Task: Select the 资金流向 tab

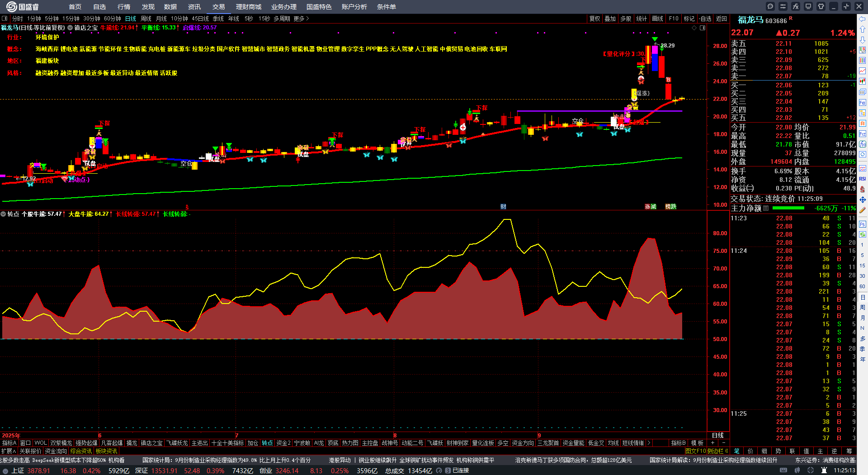Action: pos(56,451)
